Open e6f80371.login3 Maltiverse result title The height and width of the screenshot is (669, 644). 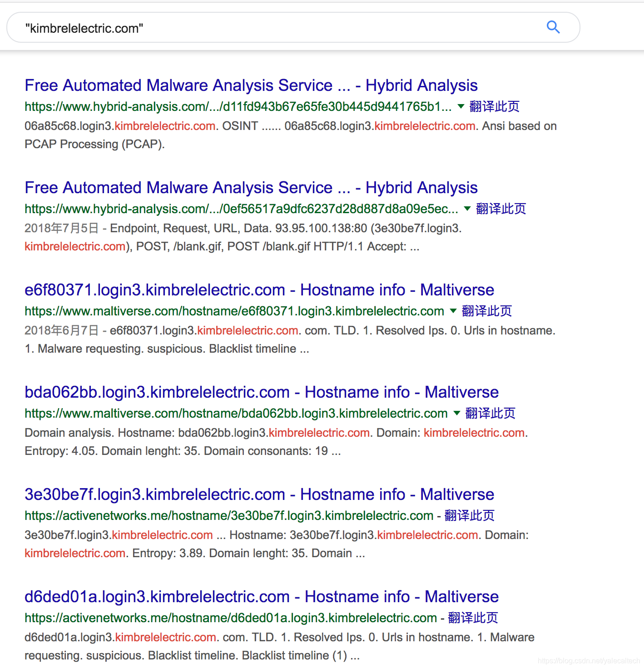pos(259,290)
